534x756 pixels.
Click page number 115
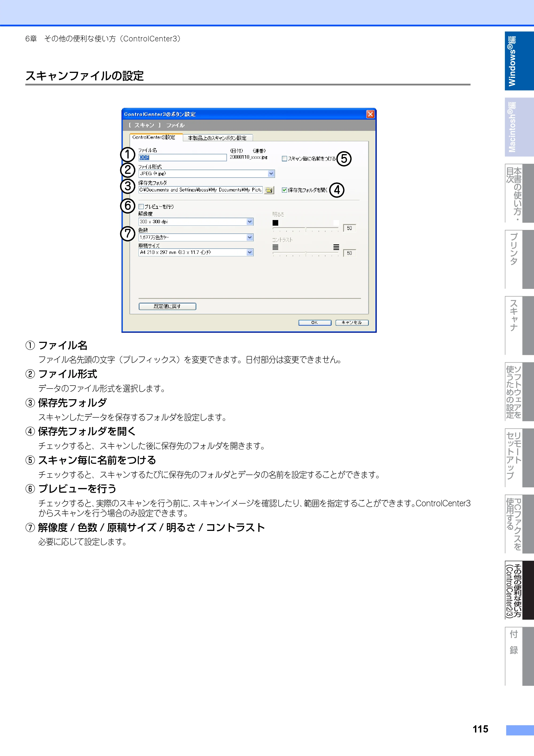(x=480, y=729)
